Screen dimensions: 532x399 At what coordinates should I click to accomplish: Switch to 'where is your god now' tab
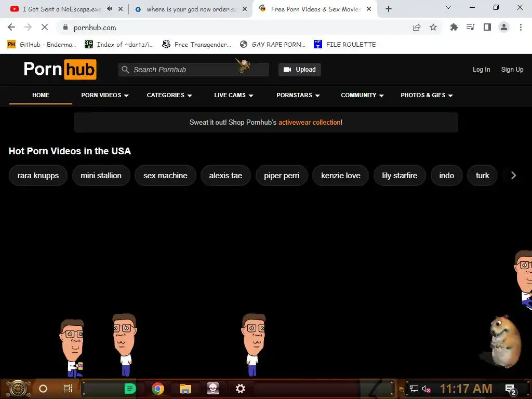click(191, 9)
